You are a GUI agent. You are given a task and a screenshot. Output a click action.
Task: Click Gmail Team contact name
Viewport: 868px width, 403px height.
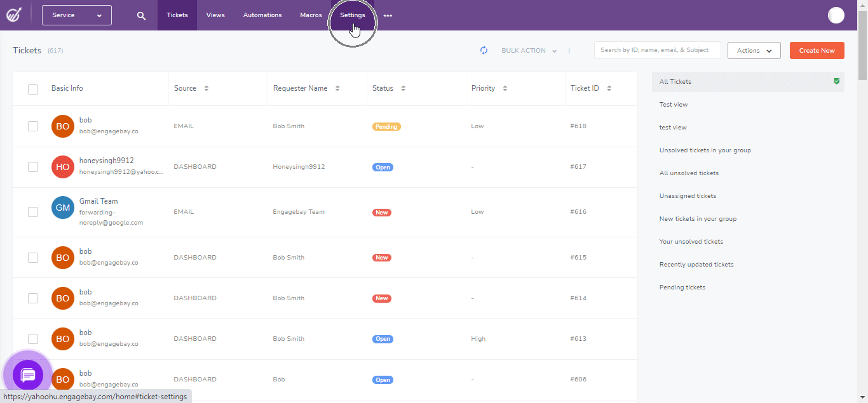tap(98, 201)
